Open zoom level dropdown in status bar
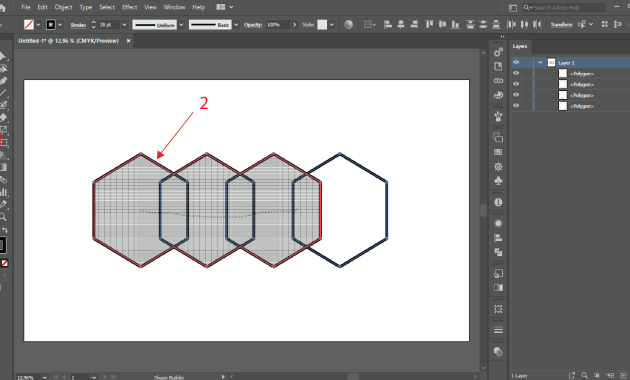This screenshot has width=630, height=380. [44, 377]
